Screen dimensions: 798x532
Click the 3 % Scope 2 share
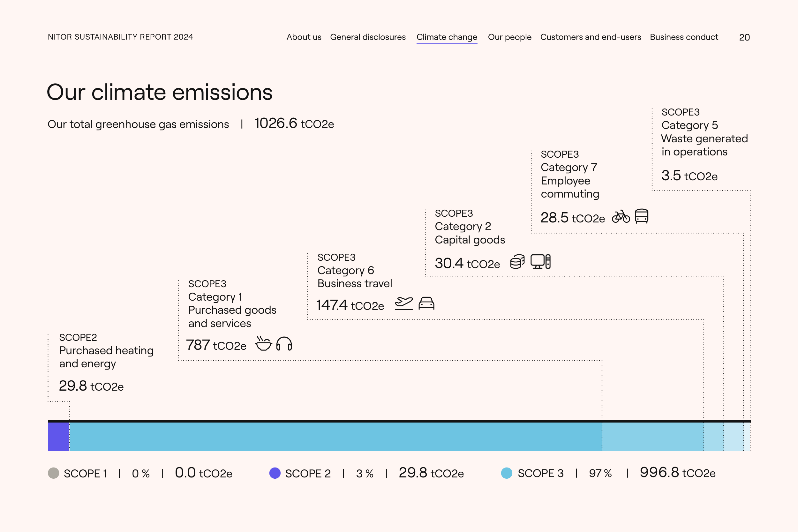tap(365, 473)
